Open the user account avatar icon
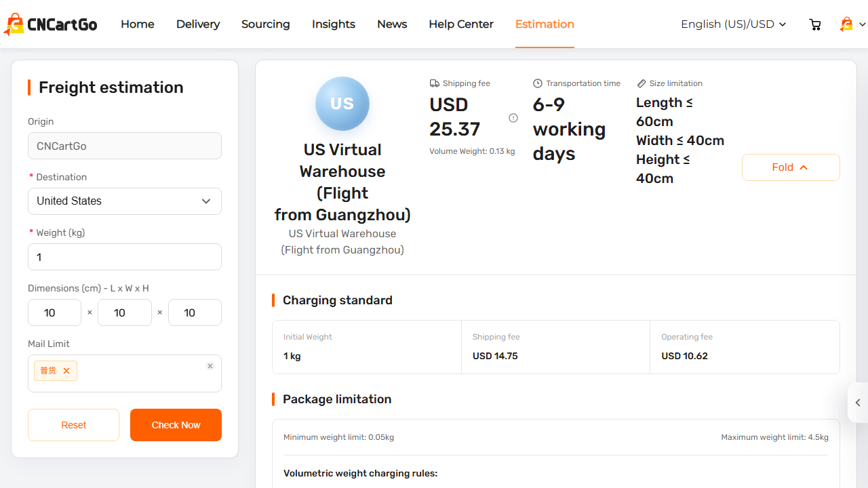The image size is (868, 488). (x=846, y=24)
